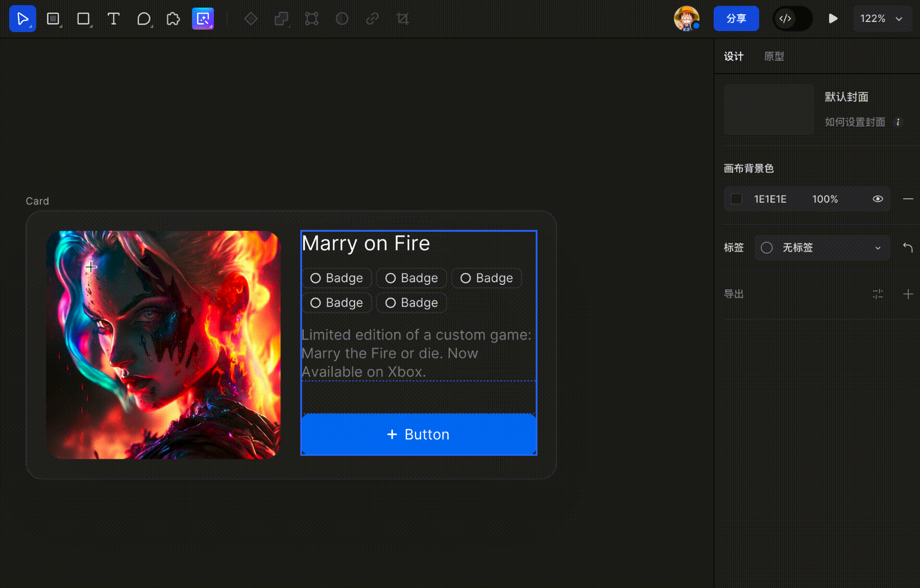This screenshot has width=920, height=588.
Task: Remove the canvas background color with minus
Action: point(908,199)
